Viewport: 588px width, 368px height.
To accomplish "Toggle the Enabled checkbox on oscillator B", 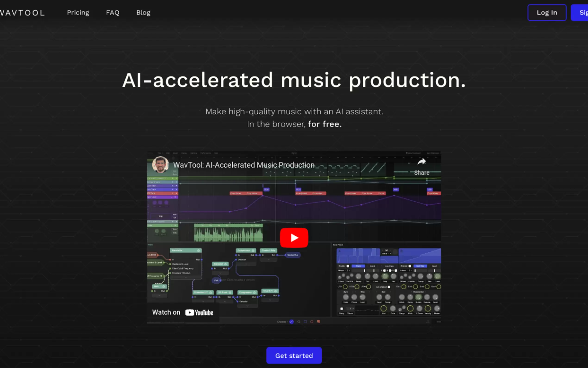I will tap(410, 266).
